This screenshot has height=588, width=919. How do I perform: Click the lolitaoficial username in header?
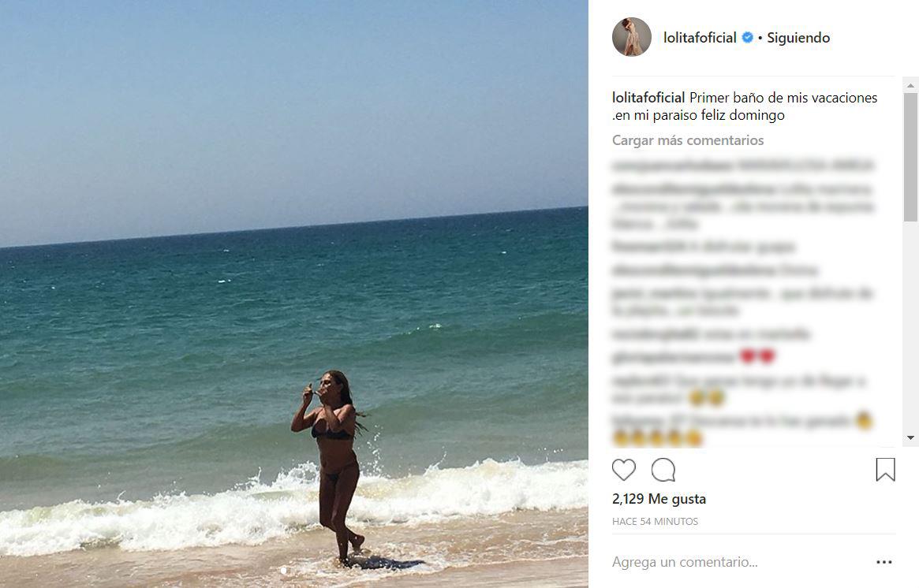[700, 38]
